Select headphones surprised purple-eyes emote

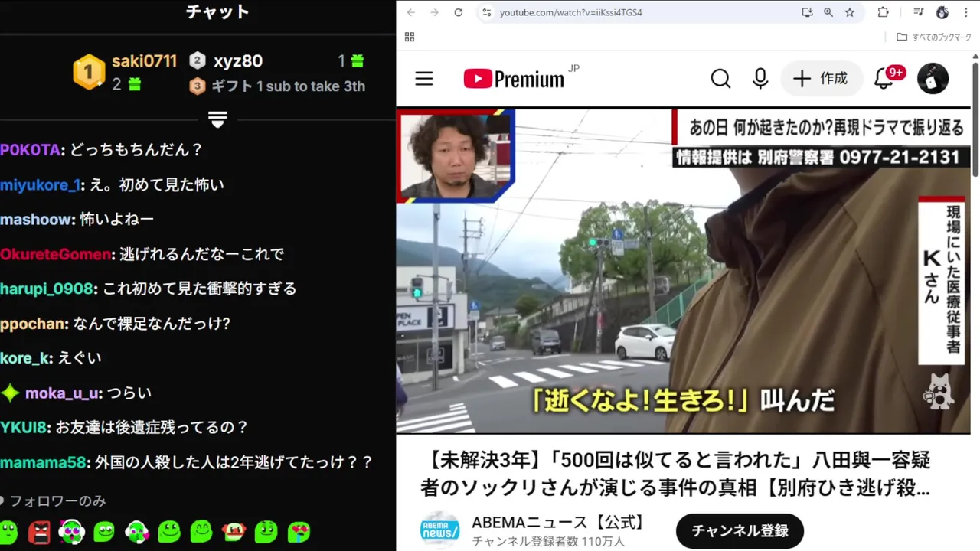(x=71, y=531)
